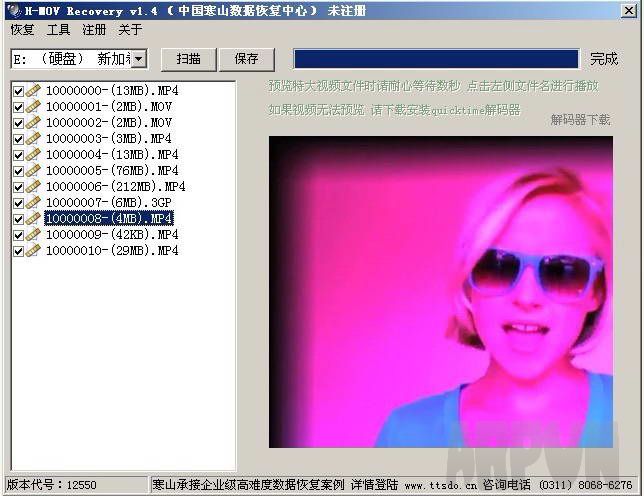Click the film icon beside 10000010-(29MB).MP4
Viewport: 644px width, 496px height.
click(33, 251)
